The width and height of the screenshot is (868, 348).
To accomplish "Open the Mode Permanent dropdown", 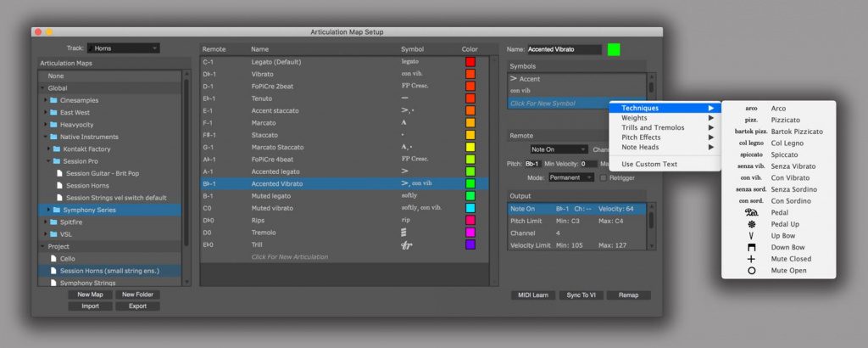I will pos(571,178).
